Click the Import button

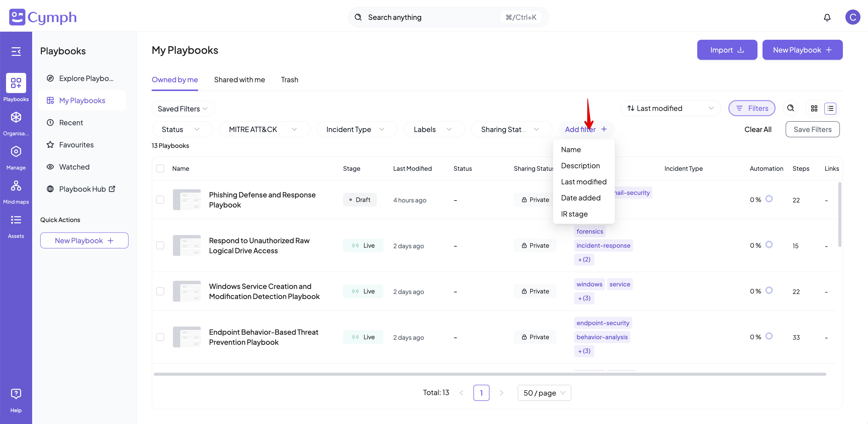[x=727, y=50]
